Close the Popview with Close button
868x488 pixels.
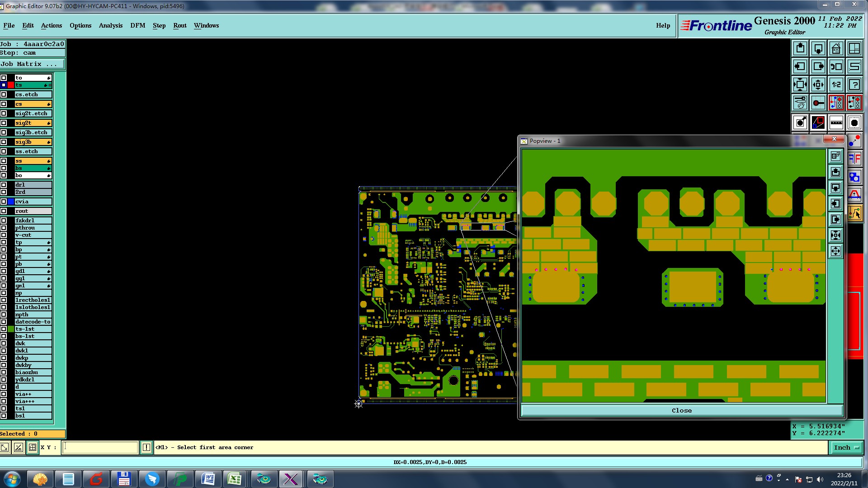coord(682,410)
